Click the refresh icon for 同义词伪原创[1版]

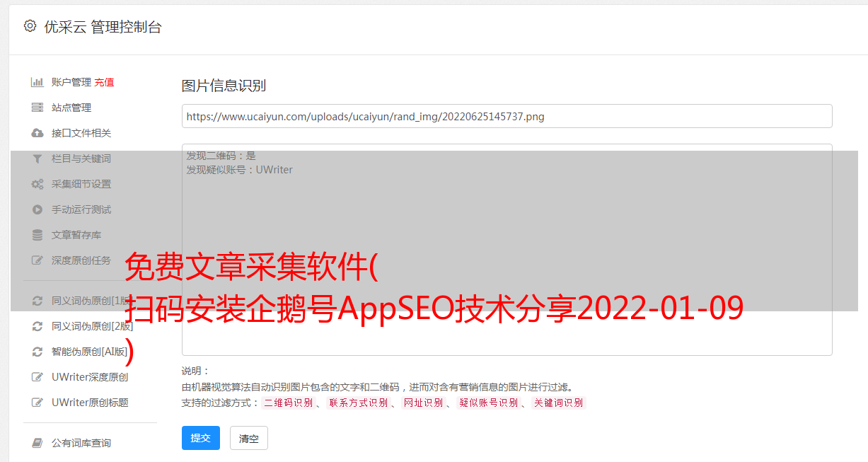37,301
